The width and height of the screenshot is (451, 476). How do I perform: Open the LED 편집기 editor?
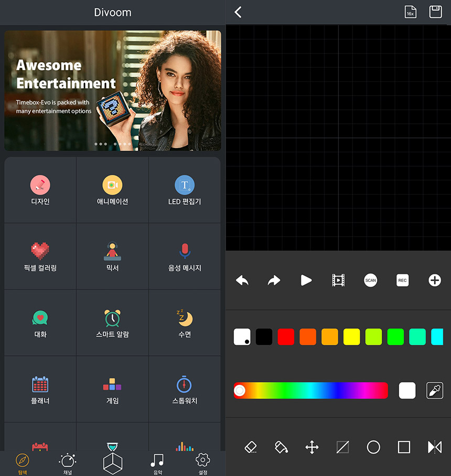[x=185, y=190]
